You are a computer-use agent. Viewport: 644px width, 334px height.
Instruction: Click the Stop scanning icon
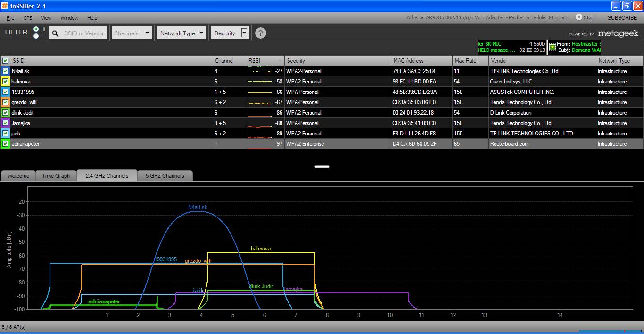(578, 17)
